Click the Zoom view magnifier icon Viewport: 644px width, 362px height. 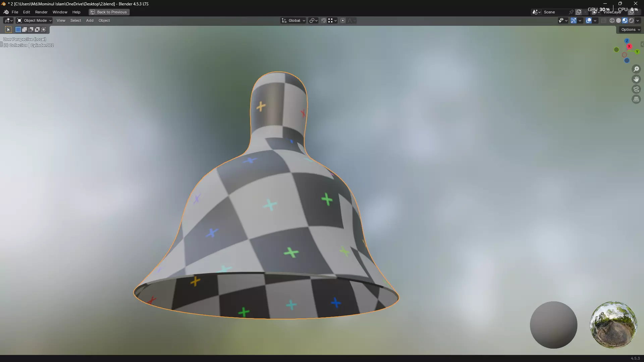(636, 69)
